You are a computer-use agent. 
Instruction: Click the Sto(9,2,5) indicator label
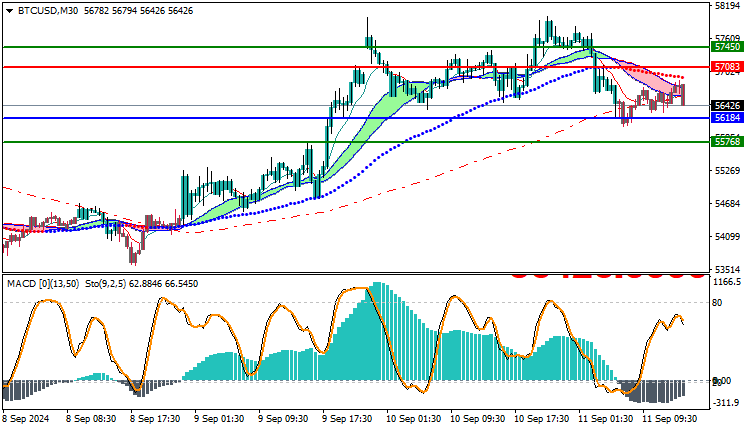click(x=105, y=284)
